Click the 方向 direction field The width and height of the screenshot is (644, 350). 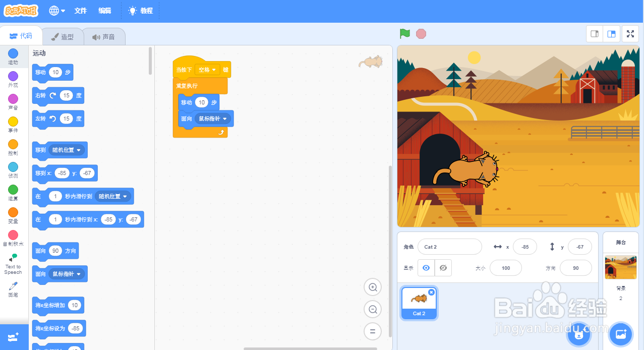click(576, 268)
